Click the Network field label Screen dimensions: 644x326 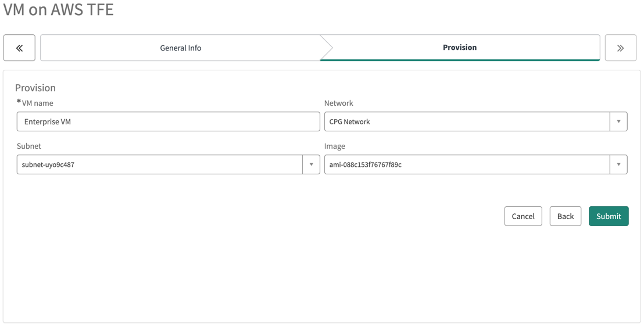click(339, 103)
